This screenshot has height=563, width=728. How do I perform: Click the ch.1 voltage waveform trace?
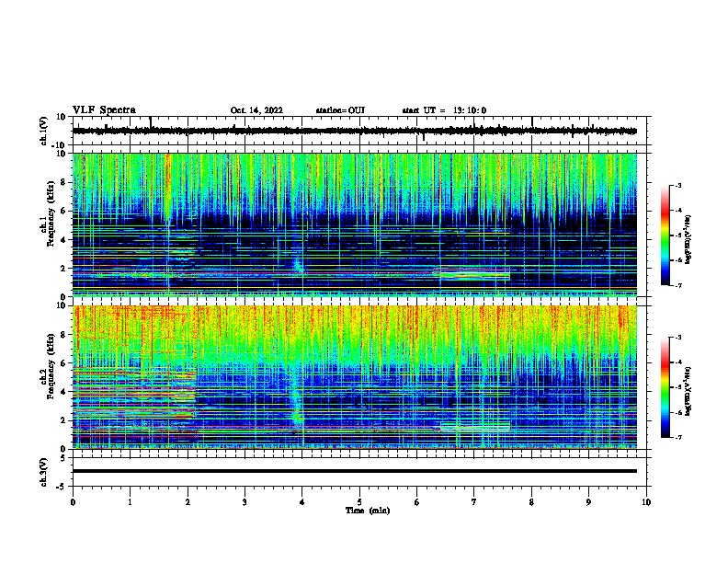pos(354,131)
